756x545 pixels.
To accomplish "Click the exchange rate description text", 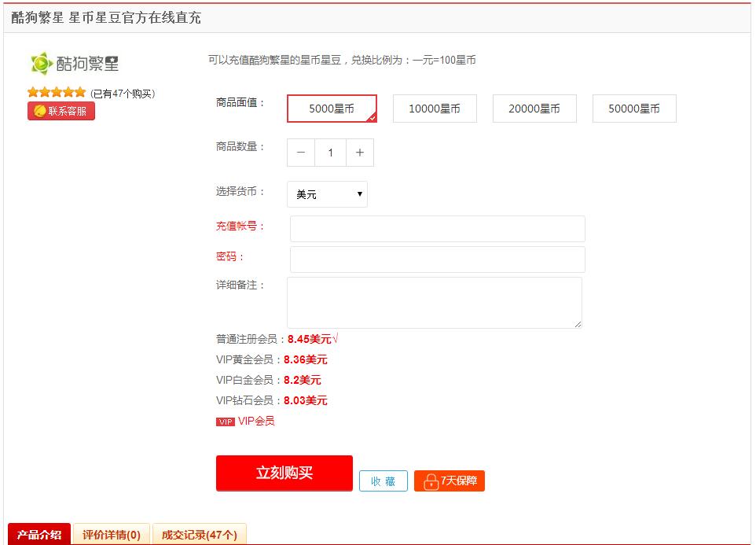I will click(342, 61).
